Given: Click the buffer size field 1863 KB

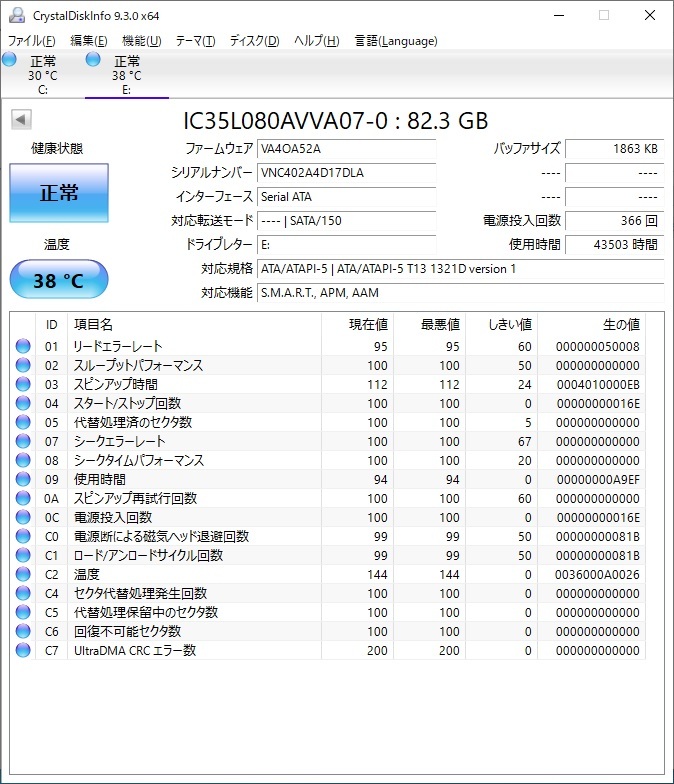Looking at the screenshot, I should (x=614, y=149).
